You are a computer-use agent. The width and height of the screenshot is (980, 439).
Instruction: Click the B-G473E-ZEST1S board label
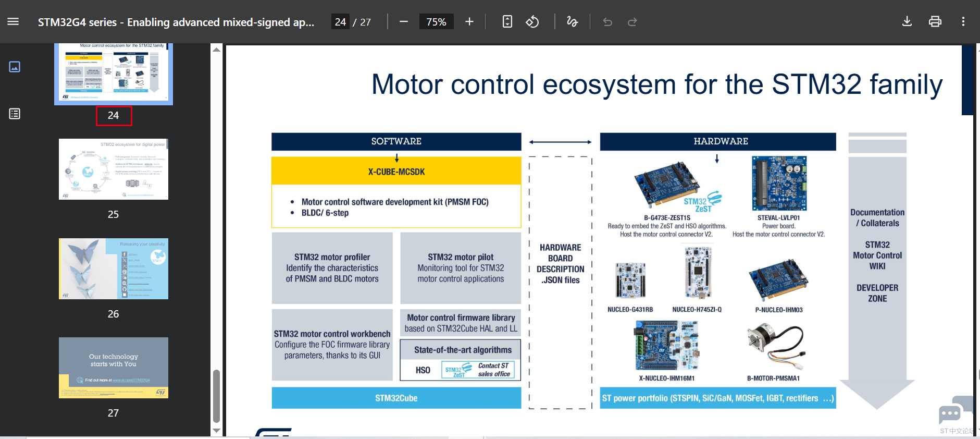coord(667,218)
